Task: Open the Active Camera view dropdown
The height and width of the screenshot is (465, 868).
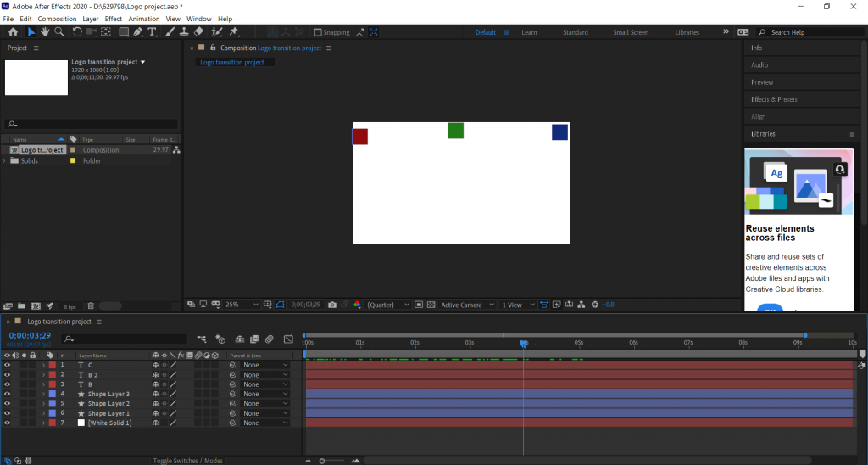Action: [465, 305]
